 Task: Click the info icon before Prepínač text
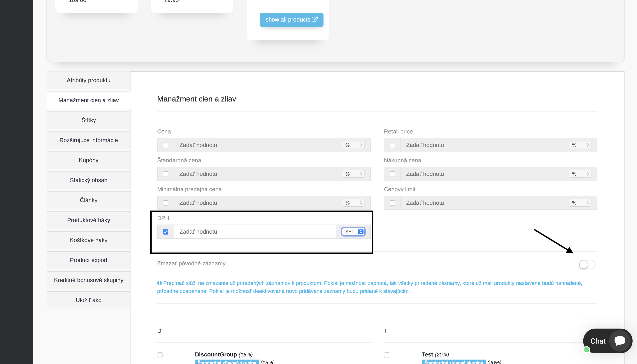pyautogui.click(x=159, y=283)
